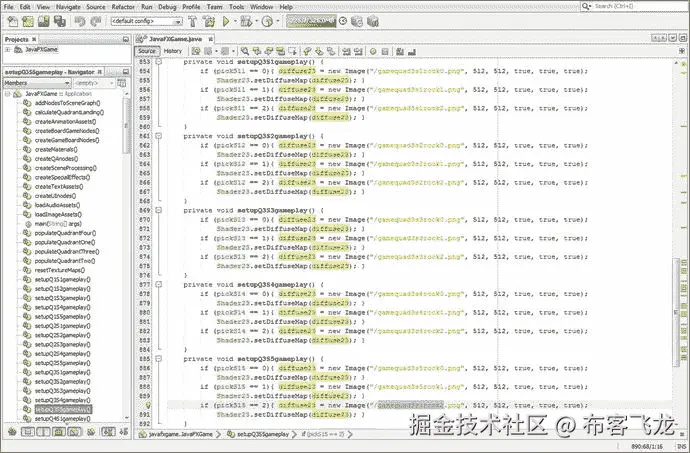Click the search field at top right
The image size is (690, 453).
[632, 6]
